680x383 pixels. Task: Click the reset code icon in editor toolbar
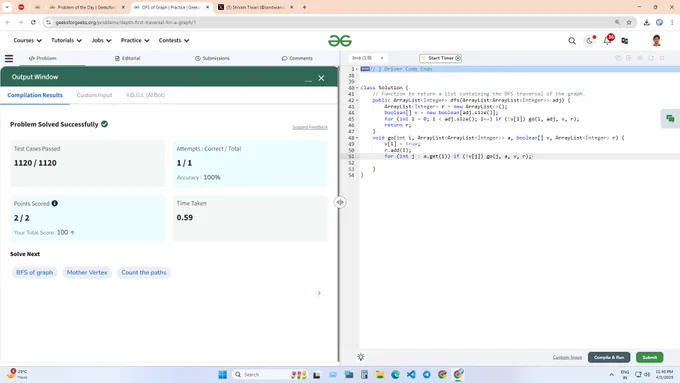pyautogui.click(x=651, y=58)
